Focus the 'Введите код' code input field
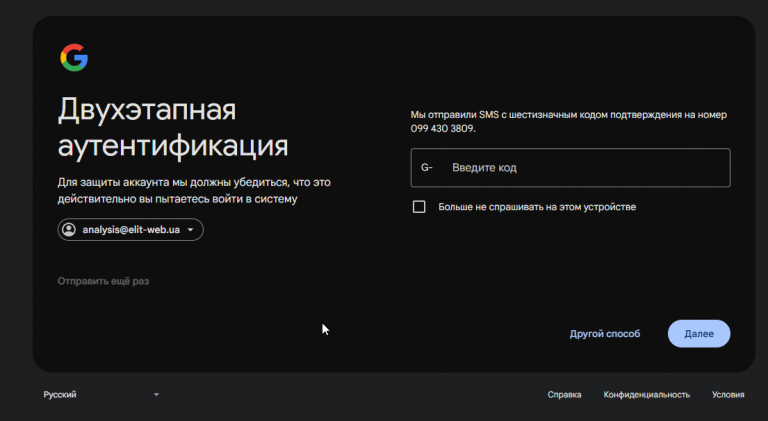This screenshot has height=421, width=768. click(570, 167)
